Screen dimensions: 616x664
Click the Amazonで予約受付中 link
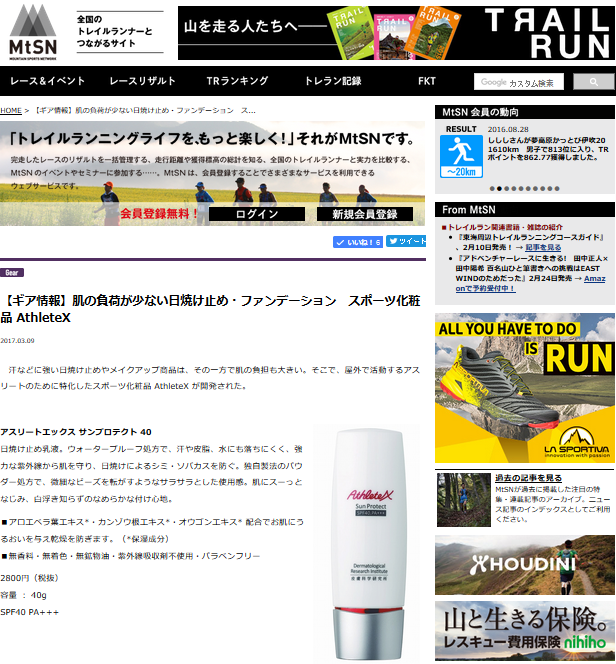tap(530, 283)
